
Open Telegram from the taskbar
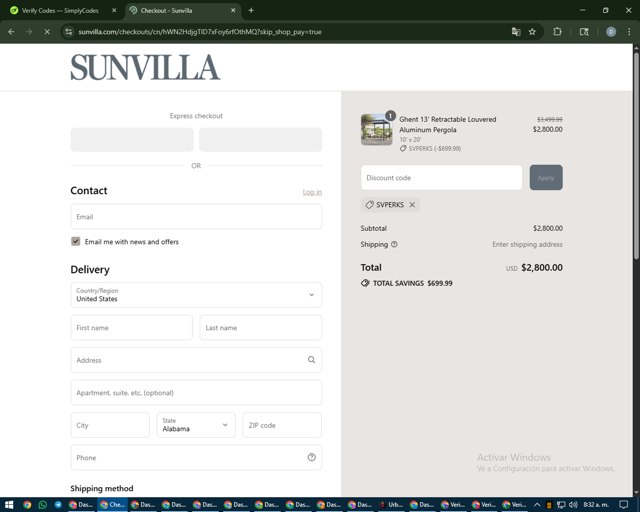58,505
